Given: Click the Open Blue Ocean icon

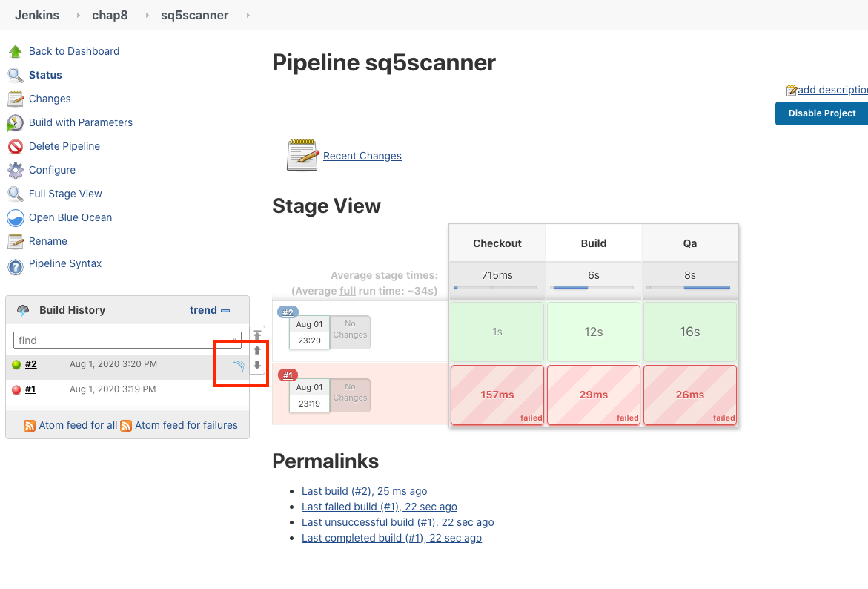Looking at the screenshot, I should (x=15, y=218).
